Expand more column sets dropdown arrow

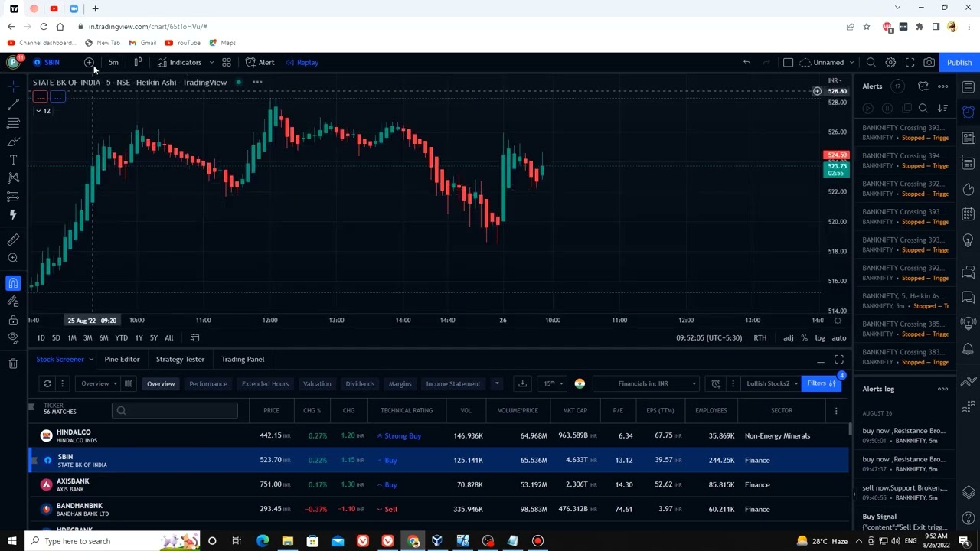click(x=497, y=383)
